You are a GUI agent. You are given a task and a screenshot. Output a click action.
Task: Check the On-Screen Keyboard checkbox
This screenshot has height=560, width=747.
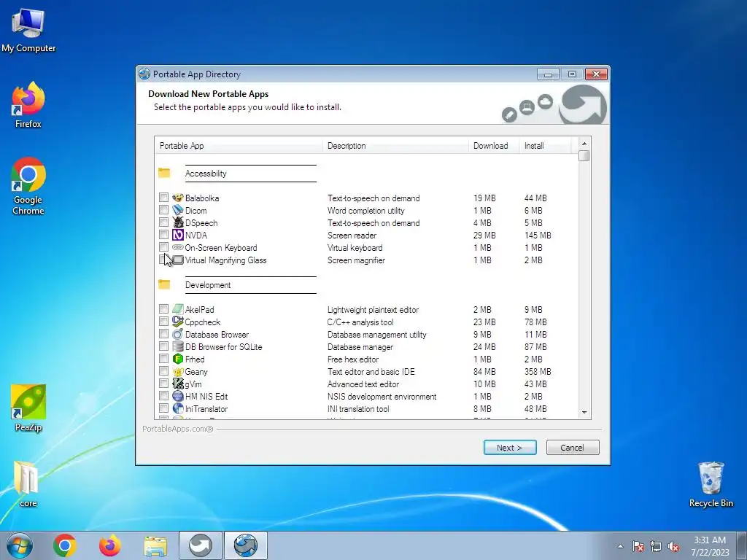[163, 246]
